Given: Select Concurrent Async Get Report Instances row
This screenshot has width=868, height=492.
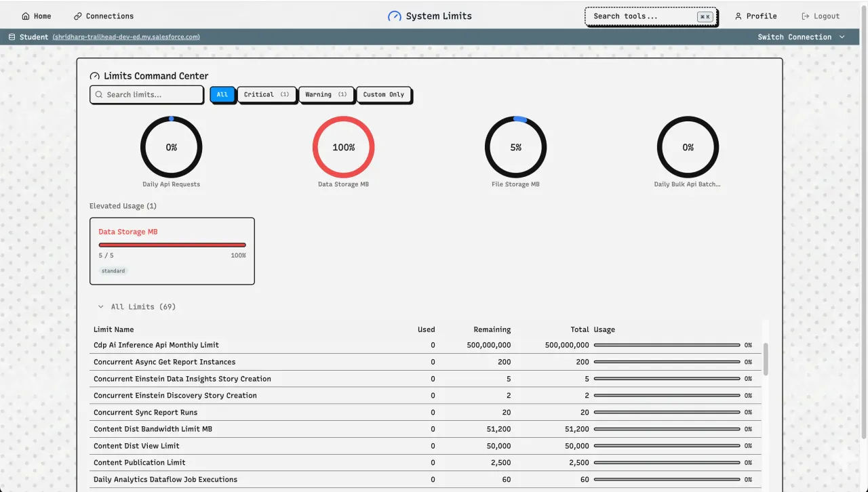Looking at the screenshot, I should pos(425,362).
